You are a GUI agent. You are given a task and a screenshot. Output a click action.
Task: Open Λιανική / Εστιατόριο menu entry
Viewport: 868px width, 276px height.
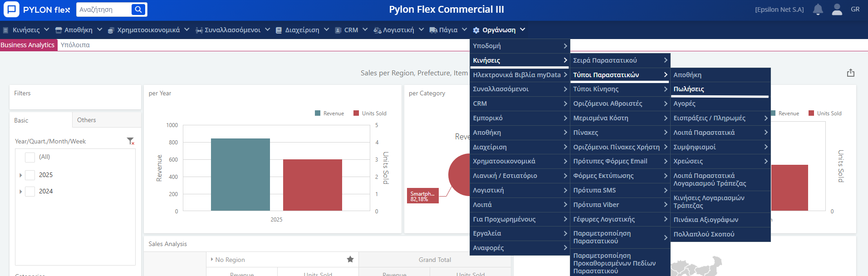[520, 176]
